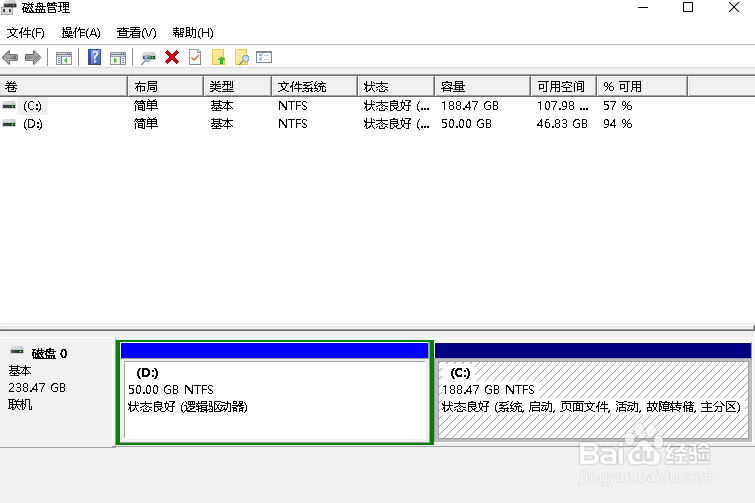Image resolution: width=755 pixels, height=503 pixels.
Task: Show or hide the action pane icon
Action: 118,58
